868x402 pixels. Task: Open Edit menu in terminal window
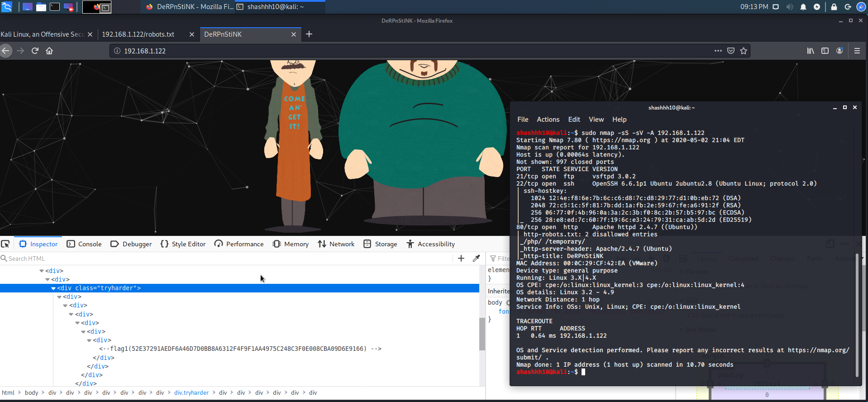point(574,120)
